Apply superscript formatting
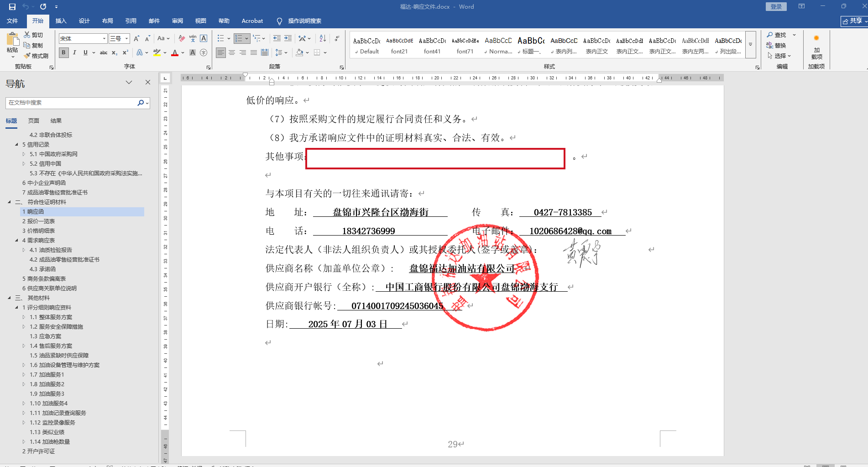 coord(125,52)
